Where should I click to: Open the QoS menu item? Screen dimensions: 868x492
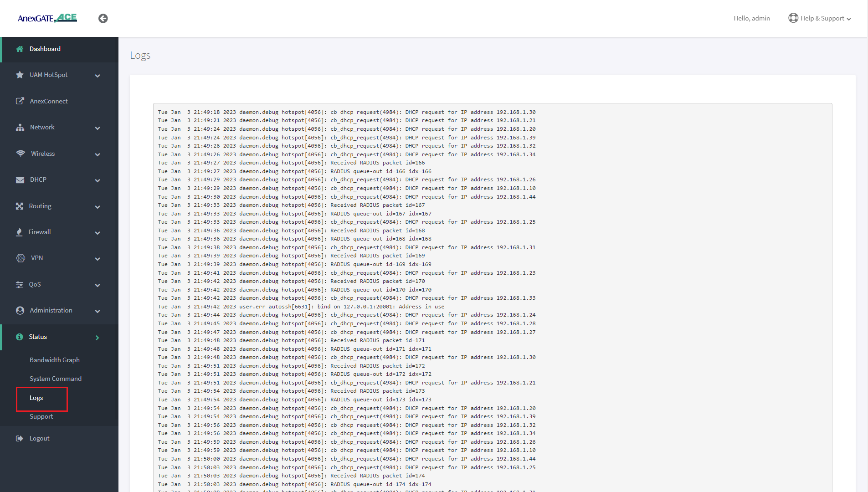35,284
